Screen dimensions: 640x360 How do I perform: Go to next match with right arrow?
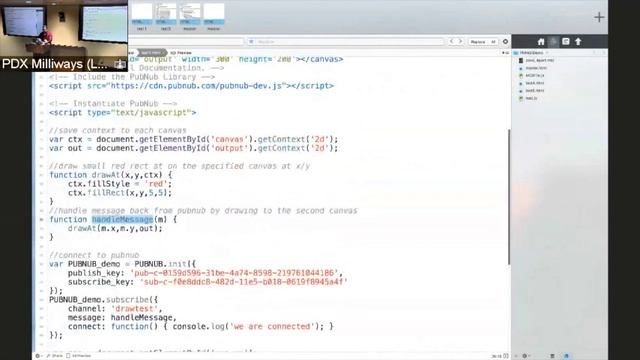pos(460,41)
